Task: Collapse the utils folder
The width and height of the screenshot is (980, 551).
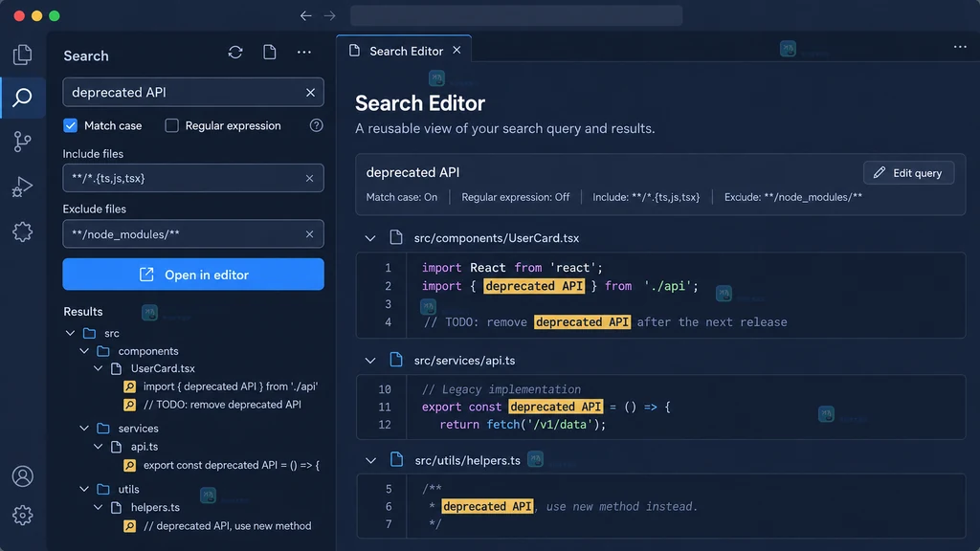Action: (84, 489)
